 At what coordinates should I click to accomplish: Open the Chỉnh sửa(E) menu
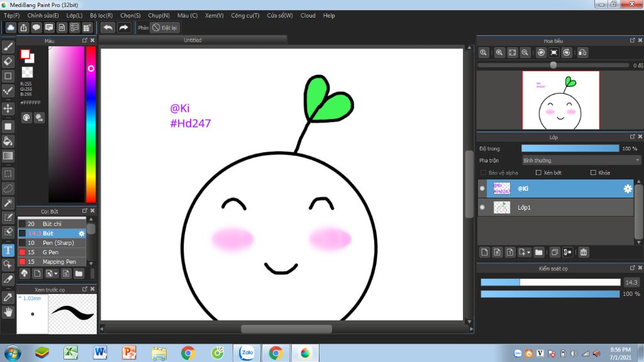pyautogui.click(x=43, y=16)
